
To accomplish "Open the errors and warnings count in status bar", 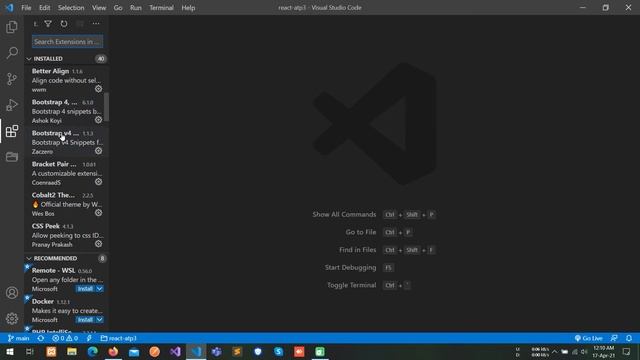I will click(x=65, y=338).
